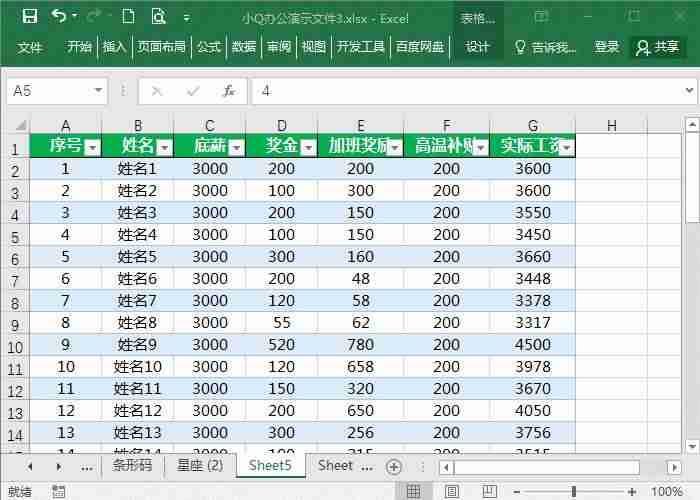700x500 pixels.
Task: Select cell with value 780
Action: coord(361,345)
